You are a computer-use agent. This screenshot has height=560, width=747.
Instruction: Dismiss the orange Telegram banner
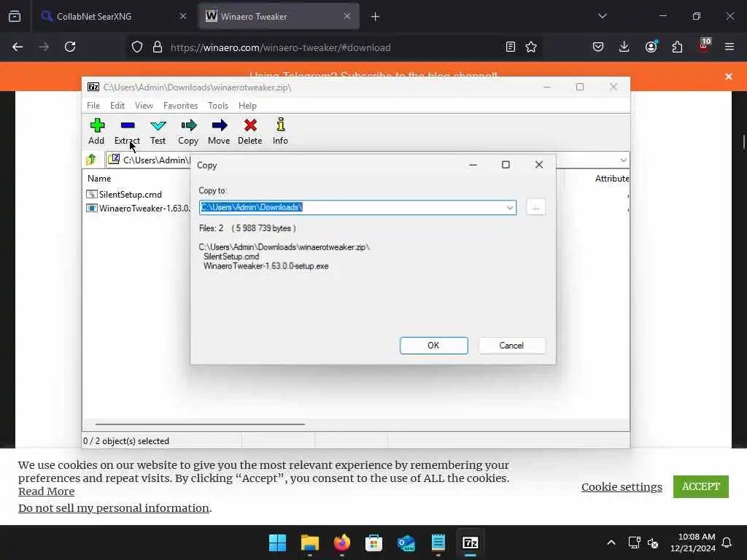pyautogui.click(x=729, y=77)
